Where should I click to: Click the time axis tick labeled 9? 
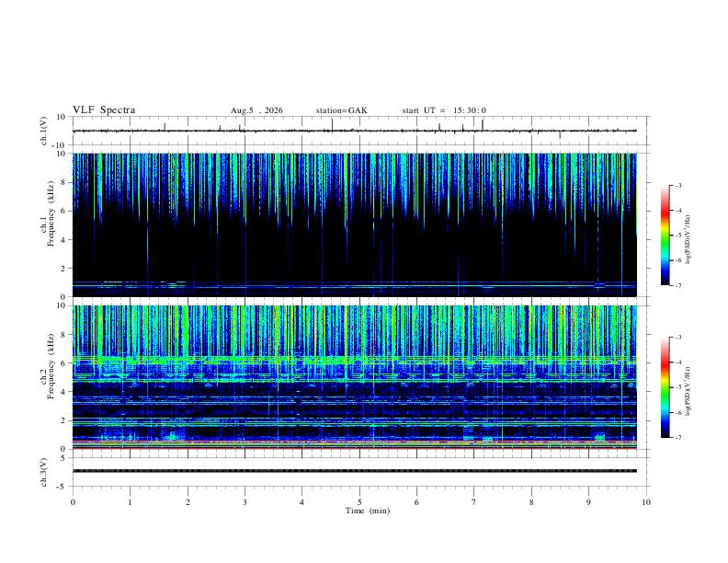click(588, 502)
